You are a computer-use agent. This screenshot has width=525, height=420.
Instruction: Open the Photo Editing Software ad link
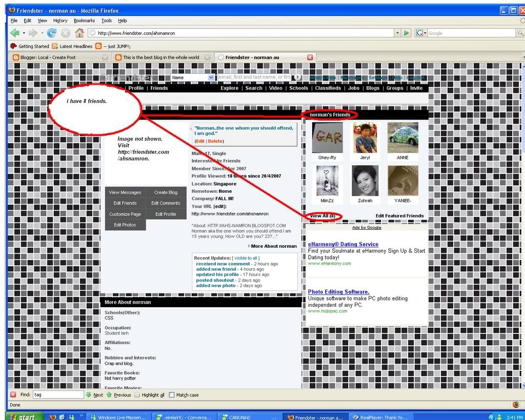[x=338, y=292]
